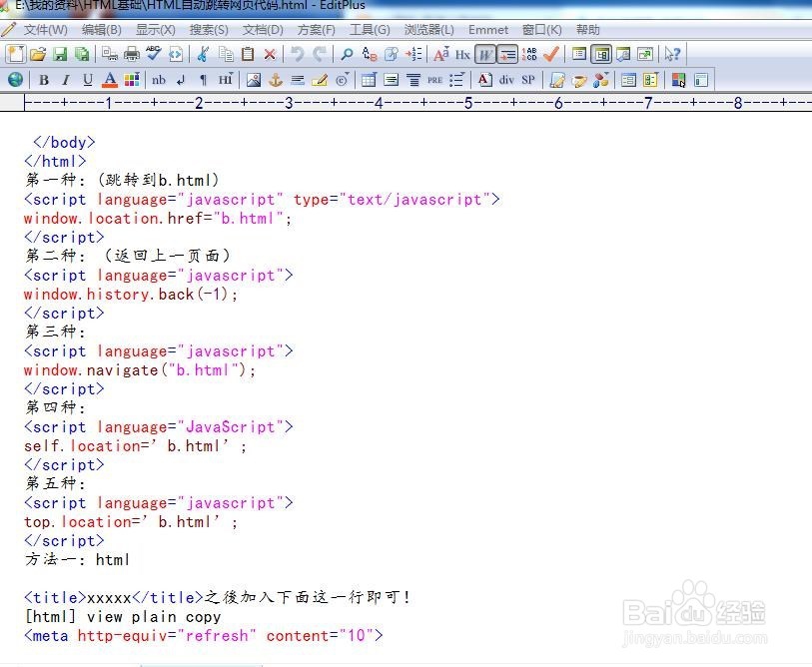Open a file using the folder icon
The width and height of the screenshot is (812, 667).
38,54
